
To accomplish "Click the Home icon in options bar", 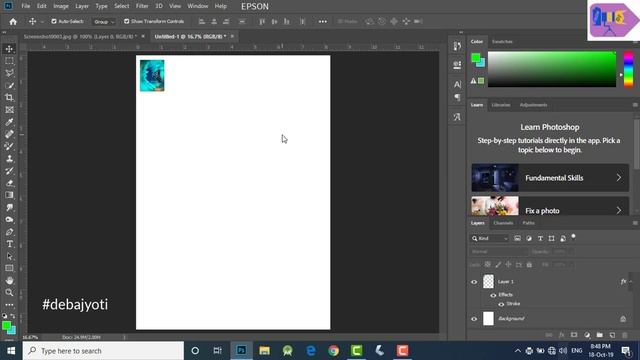I will (x=13, y=22).
